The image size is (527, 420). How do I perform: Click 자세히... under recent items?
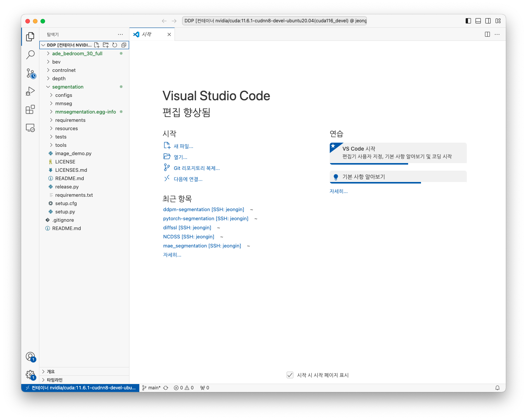tap(172, 255)
